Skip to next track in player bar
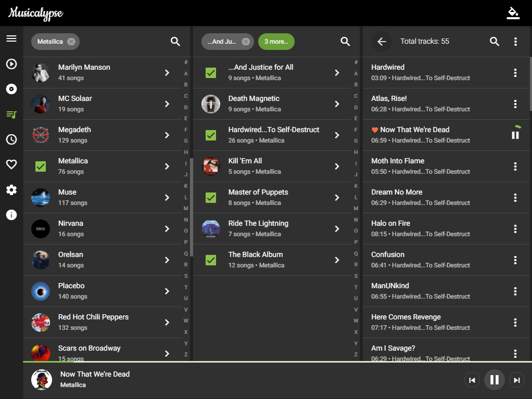The height and width of the screenshot is (399, 532). tap(517, 380)
